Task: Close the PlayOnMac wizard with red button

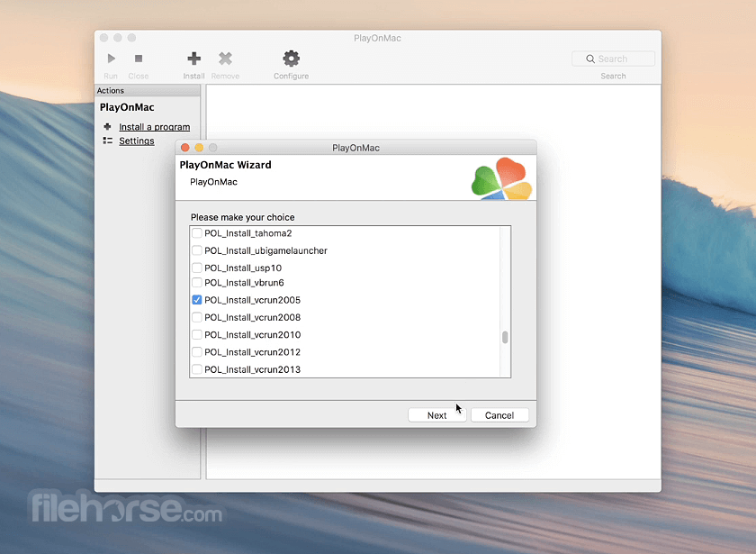Action: [184, 148]
